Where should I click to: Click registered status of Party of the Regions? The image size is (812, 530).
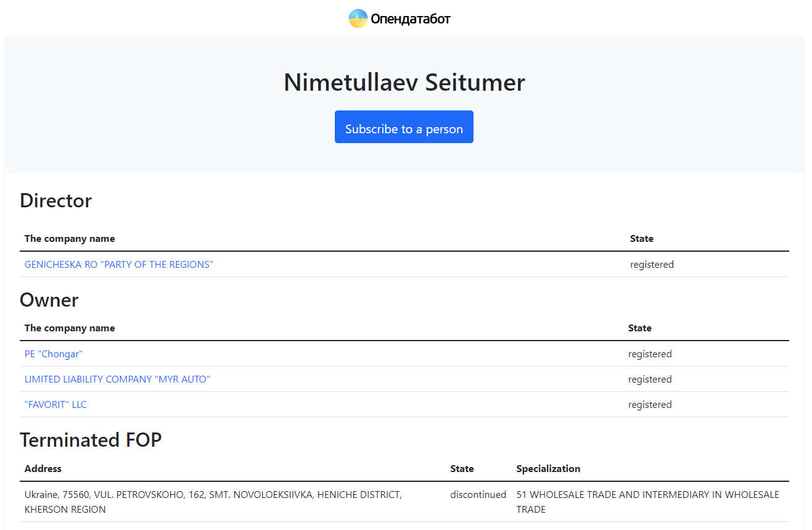click(652, 265)
